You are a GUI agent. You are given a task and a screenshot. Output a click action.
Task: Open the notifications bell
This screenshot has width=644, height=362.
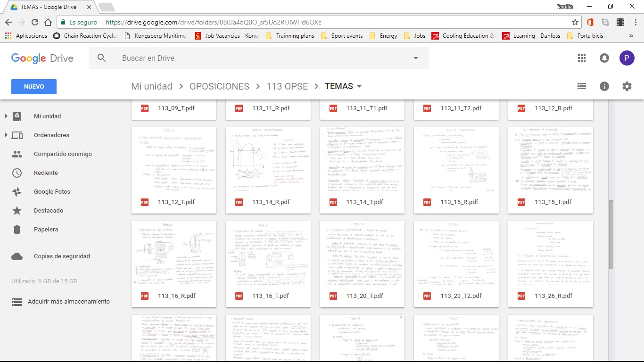604,58
